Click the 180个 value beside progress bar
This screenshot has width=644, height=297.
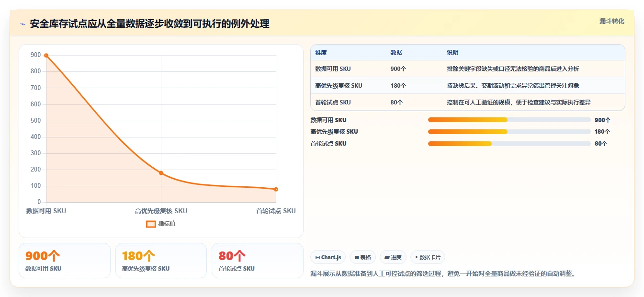coord(602,132)
